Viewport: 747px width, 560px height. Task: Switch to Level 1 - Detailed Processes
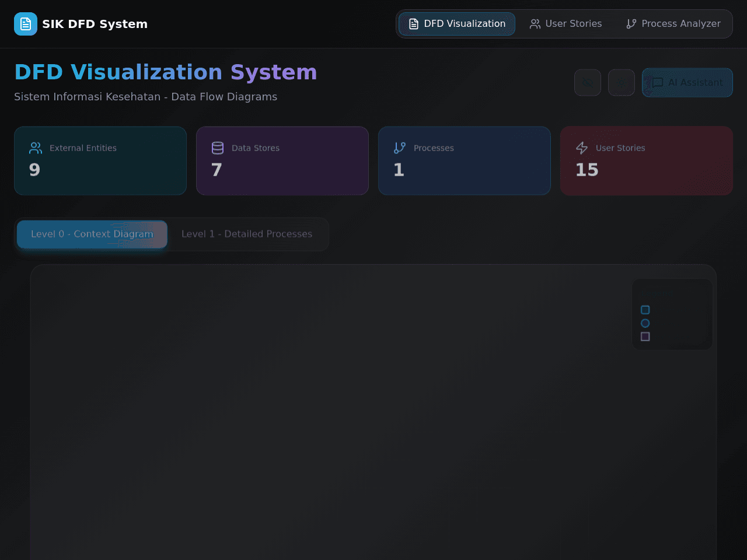(247, 234)
